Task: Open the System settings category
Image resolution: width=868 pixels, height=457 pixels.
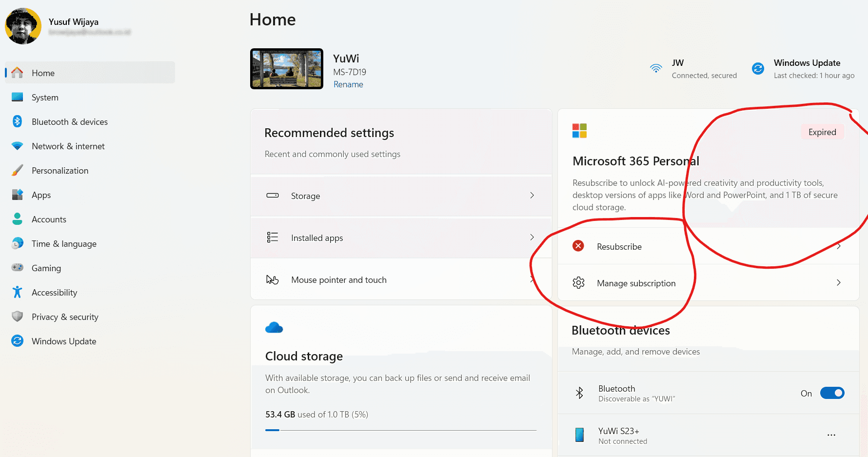Action: pos(90,97)
